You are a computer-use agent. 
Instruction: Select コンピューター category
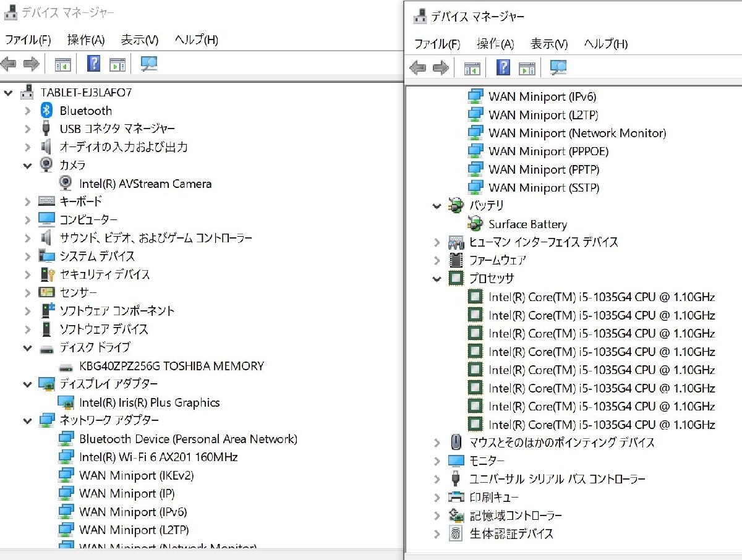point(88,220)
